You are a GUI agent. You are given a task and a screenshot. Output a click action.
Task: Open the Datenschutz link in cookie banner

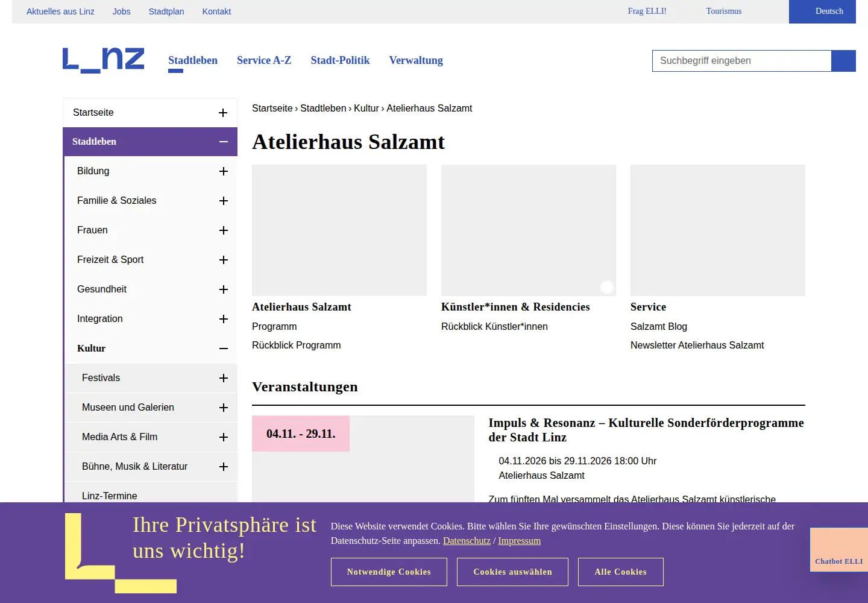point(467,541)
